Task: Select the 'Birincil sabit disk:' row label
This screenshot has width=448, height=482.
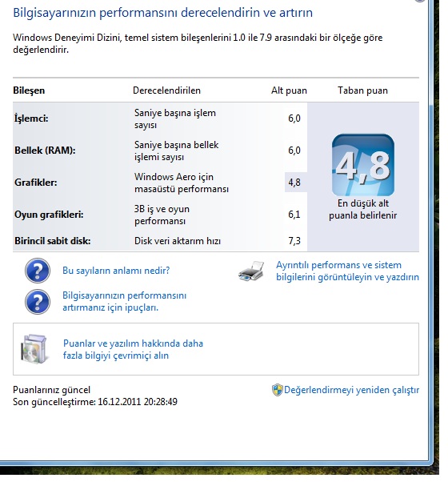Action: tap(53, 241)
